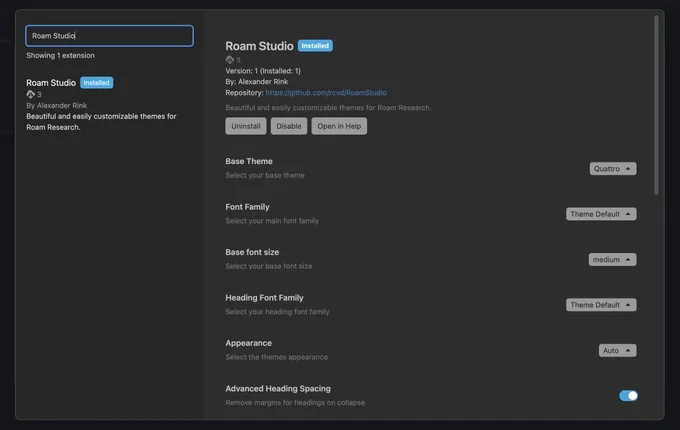Click Installed badge beside the detail title

315,46
